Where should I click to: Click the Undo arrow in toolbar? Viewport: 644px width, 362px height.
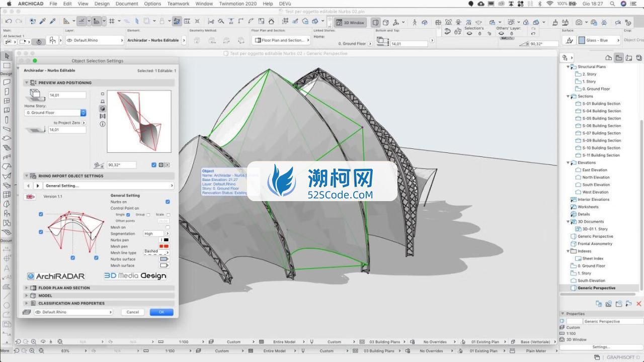coord(9,22)
